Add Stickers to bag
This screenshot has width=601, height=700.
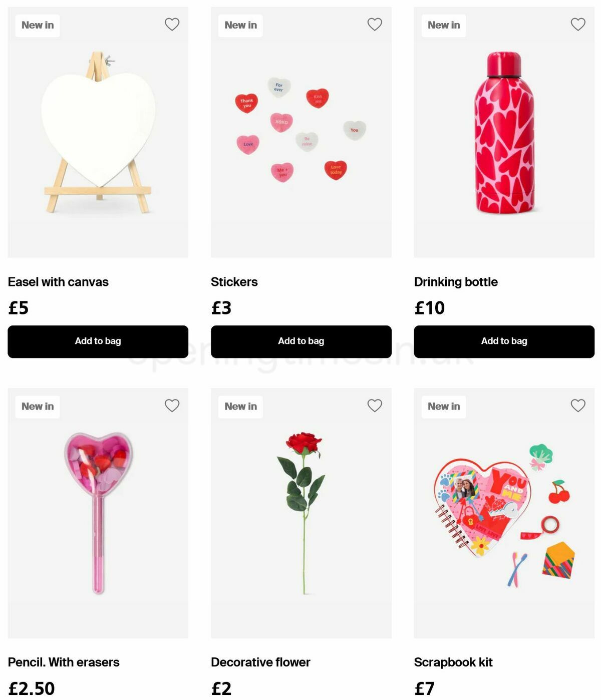[301, 341]
